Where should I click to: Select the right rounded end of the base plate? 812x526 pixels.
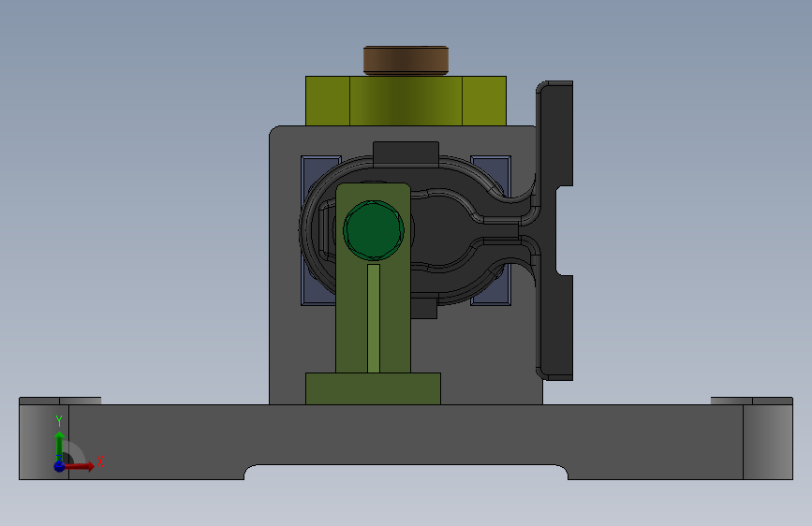coord(768,442)
